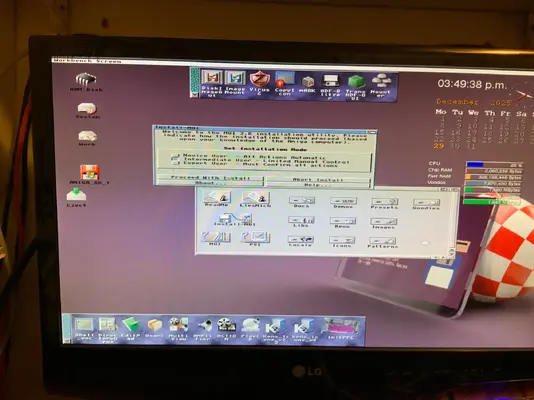Click the 'December 2025' calendar heading

tap(474, 102)
